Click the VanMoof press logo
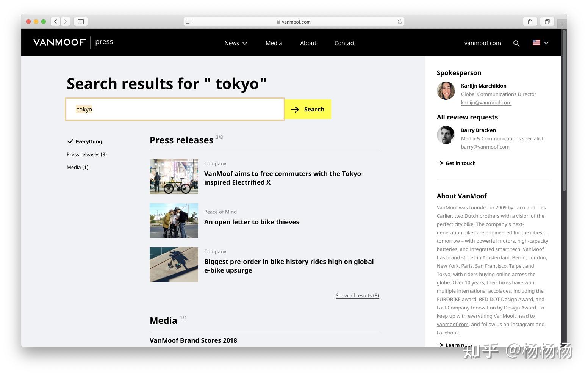This screenshot has height=375, width=588. click(x=73, y=42)
